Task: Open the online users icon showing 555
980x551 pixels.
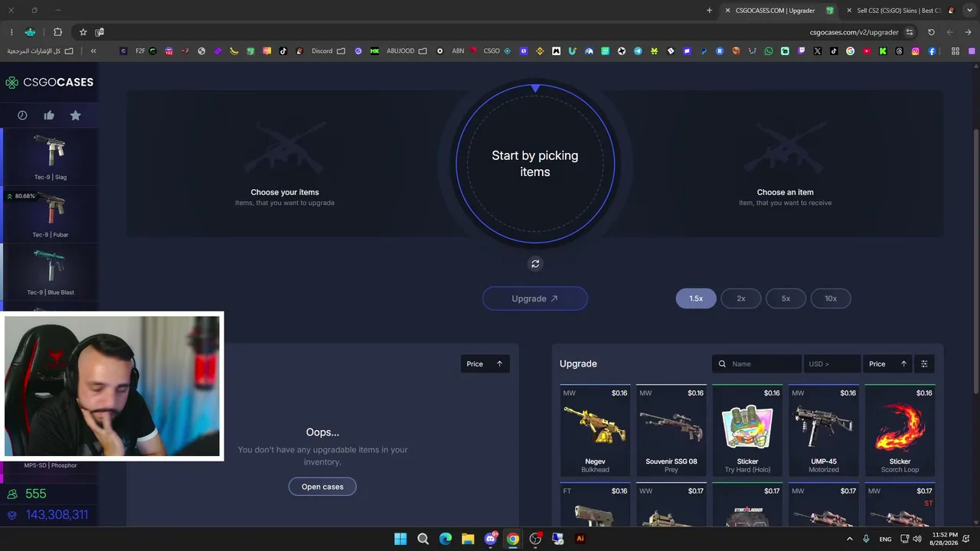Action: click(12, 494)
